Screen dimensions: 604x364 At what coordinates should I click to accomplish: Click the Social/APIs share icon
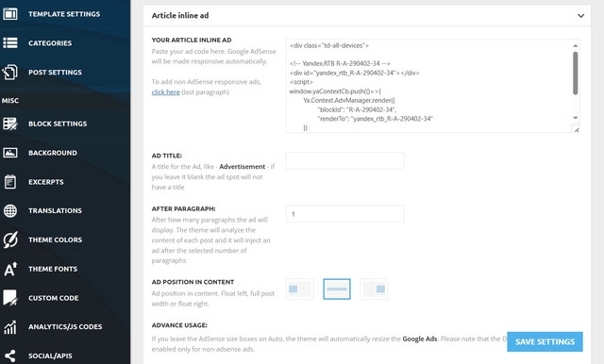10,356
